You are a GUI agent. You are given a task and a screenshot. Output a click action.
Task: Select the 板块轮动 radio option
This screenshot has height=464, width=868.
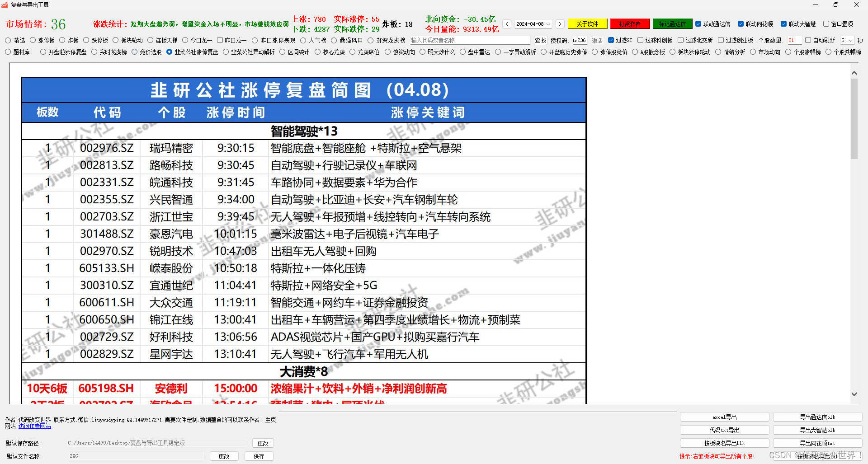click(116, 40)
